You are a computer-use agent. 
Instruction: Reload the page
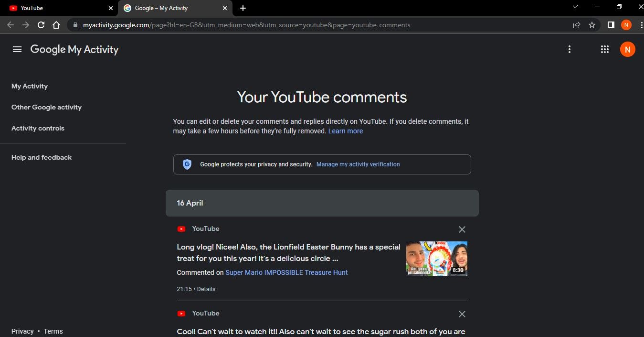[x=41, y=25]
